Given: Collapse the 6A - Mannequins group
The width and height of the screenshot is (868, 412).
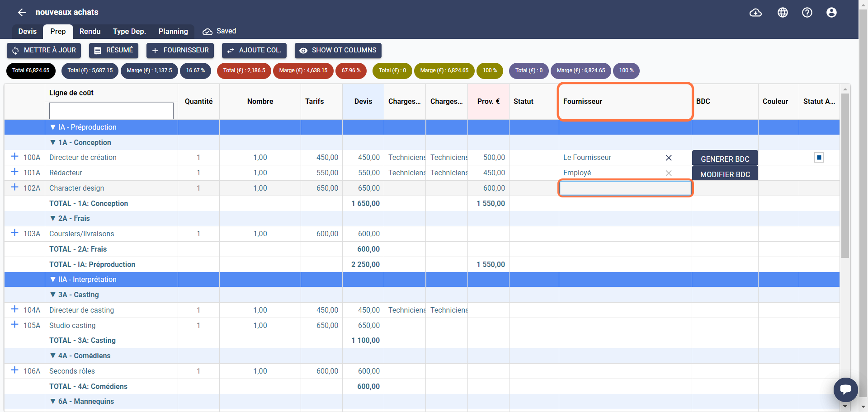Looking at the screenshot, I should click(x=53, y=402).
